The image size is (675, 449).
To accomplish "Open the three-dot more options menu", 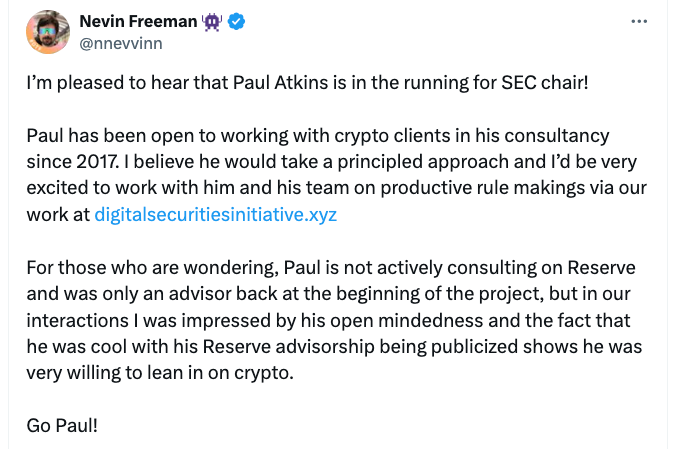I will coord(639,22).
